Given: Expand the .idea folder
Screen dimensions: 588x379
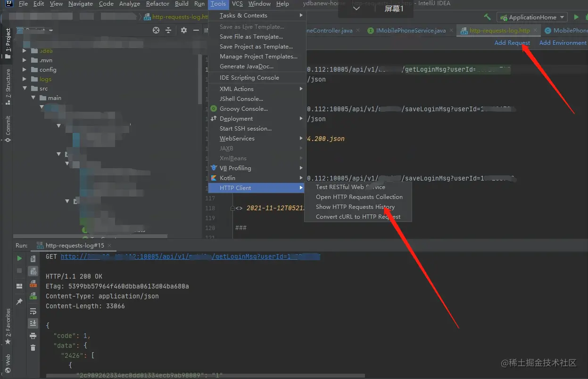Looking at the screenshot, I should pyautogui.click(x=25, y=50).
